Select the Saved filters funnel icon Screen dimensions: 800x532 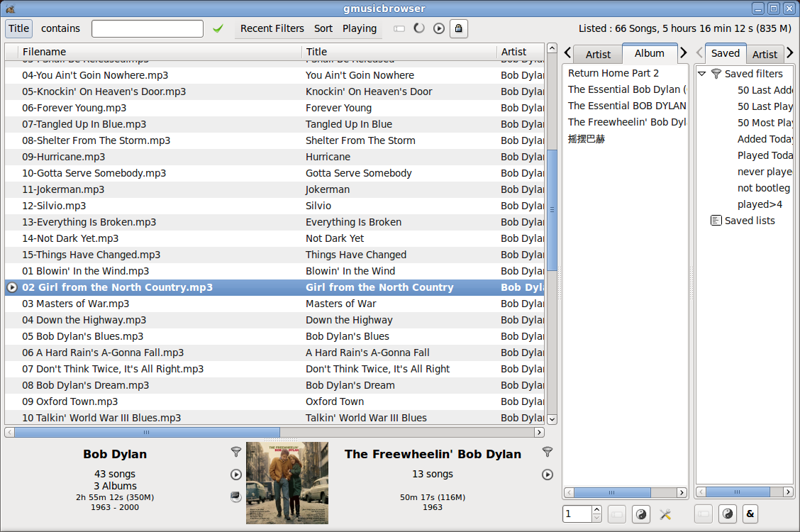point(716,74)
